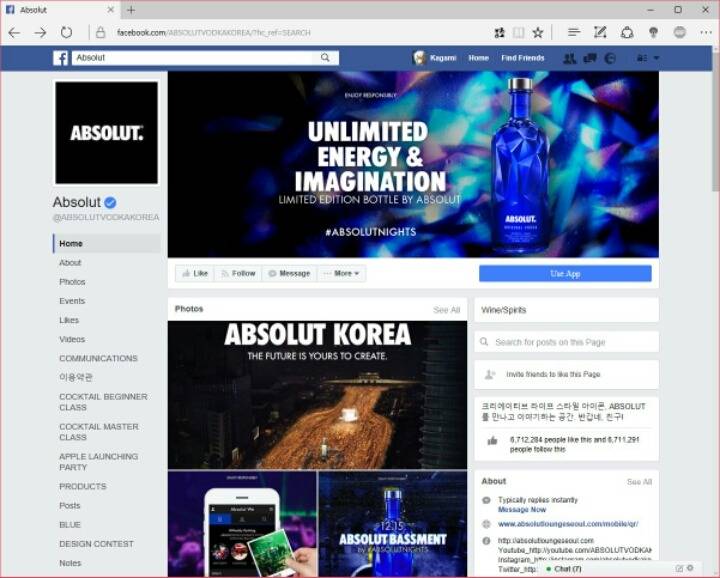Open the notifications globe icon
This screenshot has width=720, height=578.
coord(610,58)
